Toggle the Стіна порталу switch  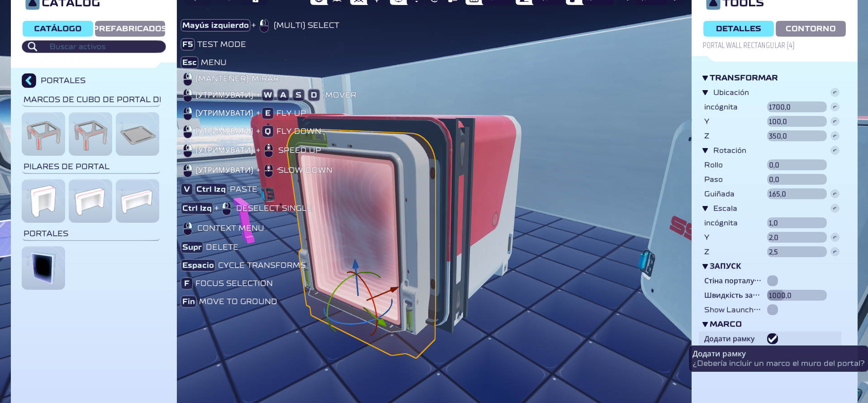pos(773,281)
